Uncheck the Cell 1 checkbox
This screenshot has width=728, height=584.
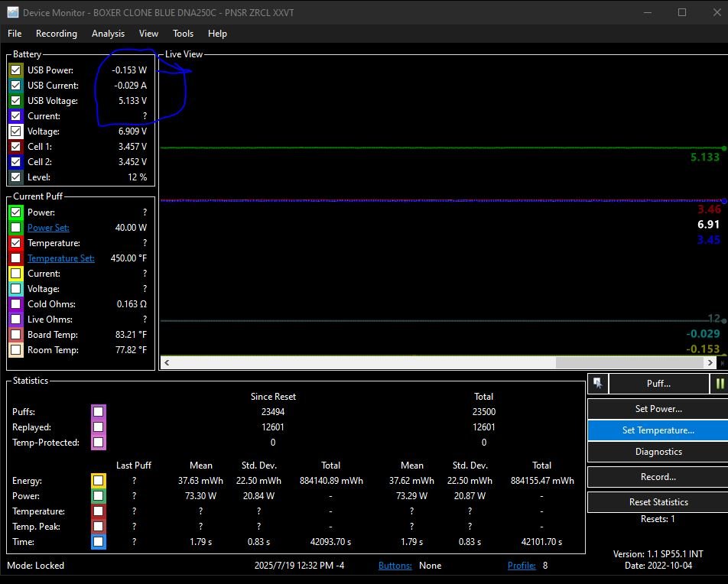(x=15, y=146)
